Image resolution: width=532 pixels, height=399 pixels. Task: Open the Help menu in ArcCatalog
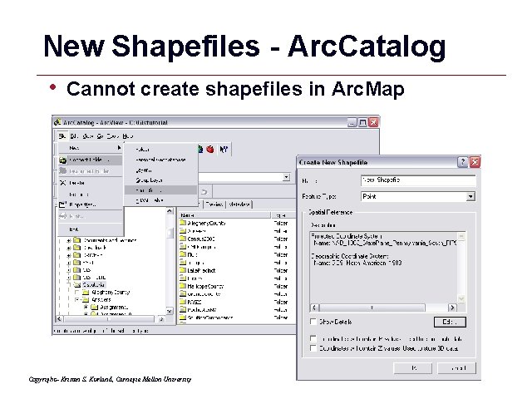point(127,136)
